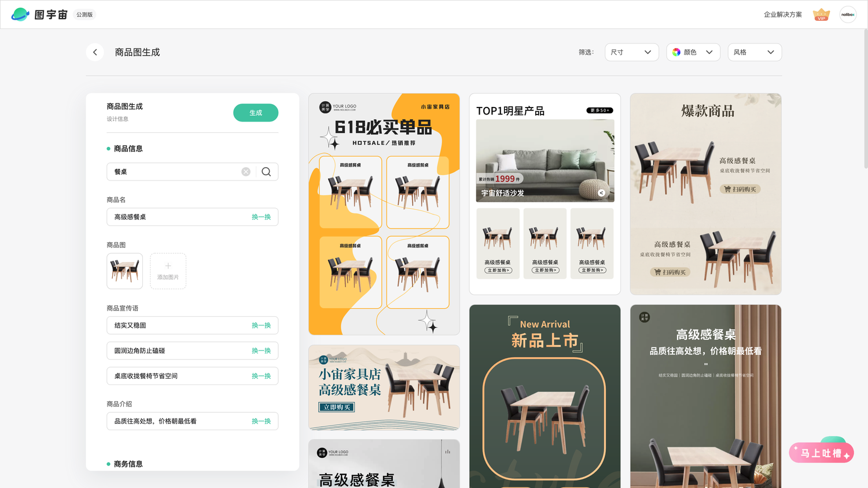Select the 618必买单品 template

(x=384, y=214)
